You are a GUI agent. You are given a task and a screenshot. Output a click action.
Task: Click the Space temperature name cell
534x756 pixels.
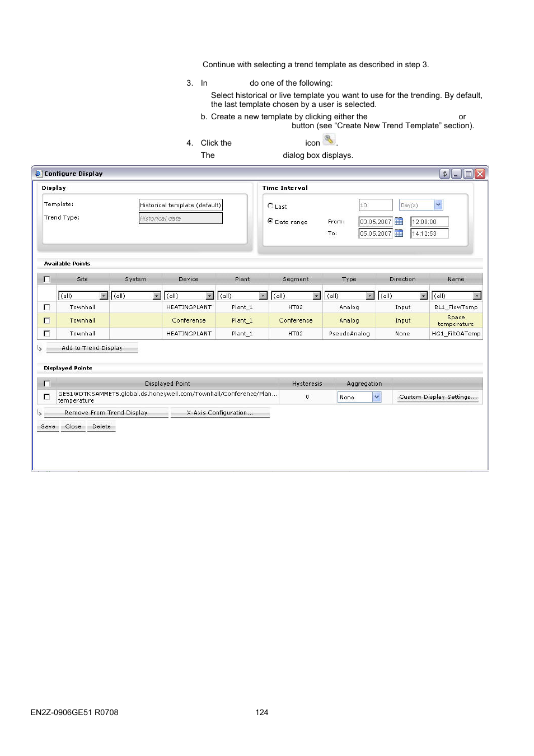(x=456, y=320)
